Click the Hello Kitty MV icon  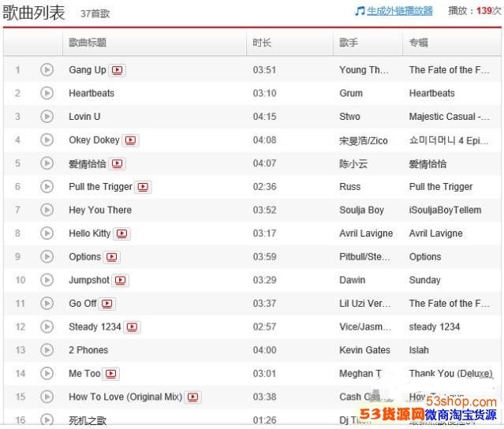tap(122, 233)
